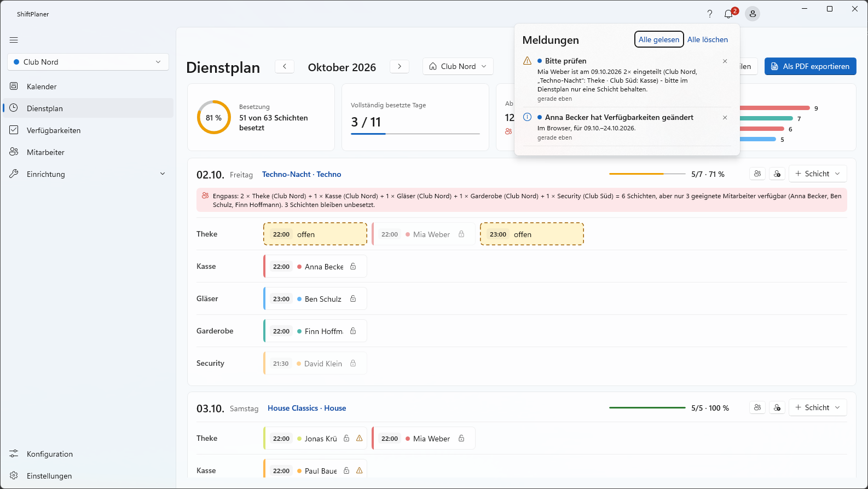The image size is (868, 489).
Task: Go to next month after Oktober 2026
Action: coord(400,66)
